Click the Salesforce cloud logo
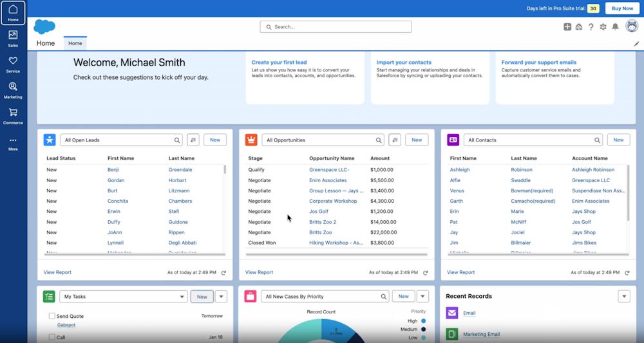This screenshot has width=644, height=343. coord(44,26)
